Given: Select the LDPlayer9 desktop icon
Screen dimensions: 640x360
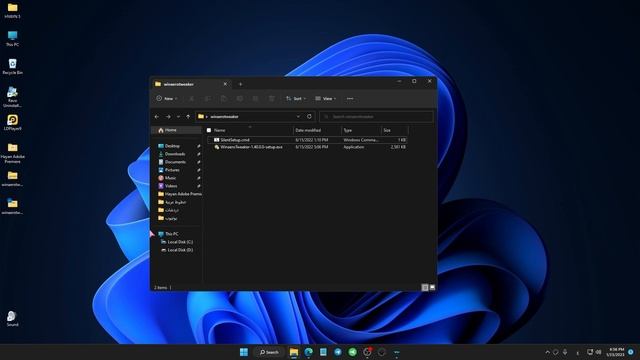Looking at the screenshot, I should [x=12, y=122].
